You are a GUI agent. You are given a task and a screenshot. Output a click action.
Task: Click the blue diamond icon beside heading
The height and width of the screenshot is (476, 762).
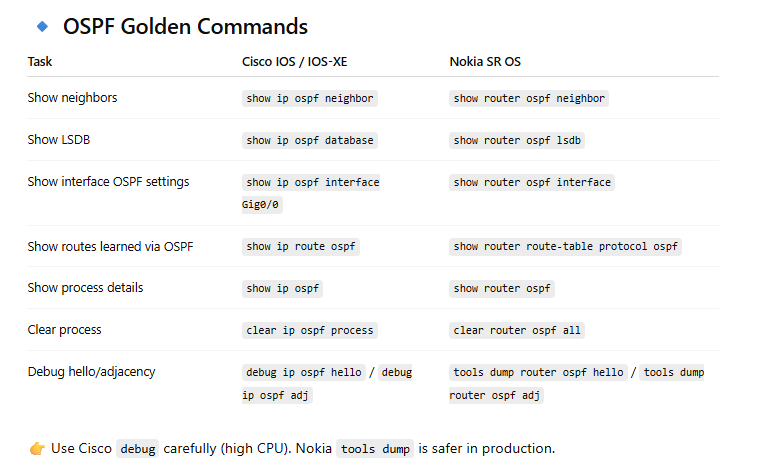[x=42, y=27]
